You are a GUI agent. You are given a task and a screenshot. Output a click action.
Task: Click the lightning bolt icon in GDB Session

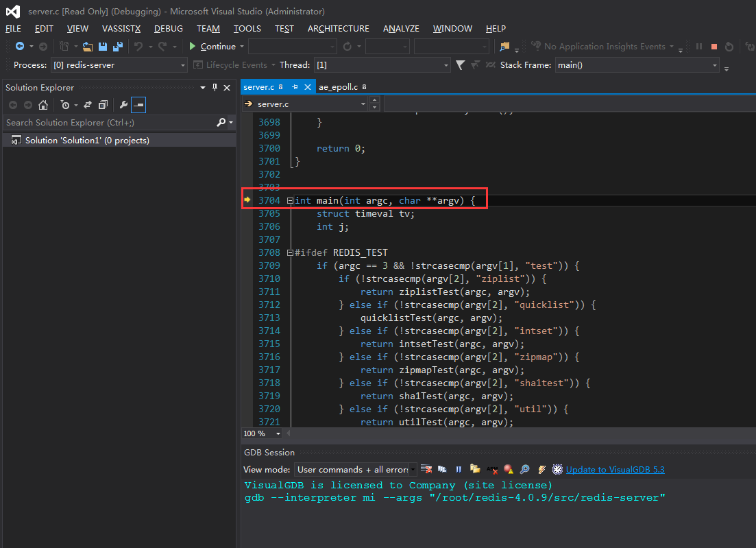[541, 469]
